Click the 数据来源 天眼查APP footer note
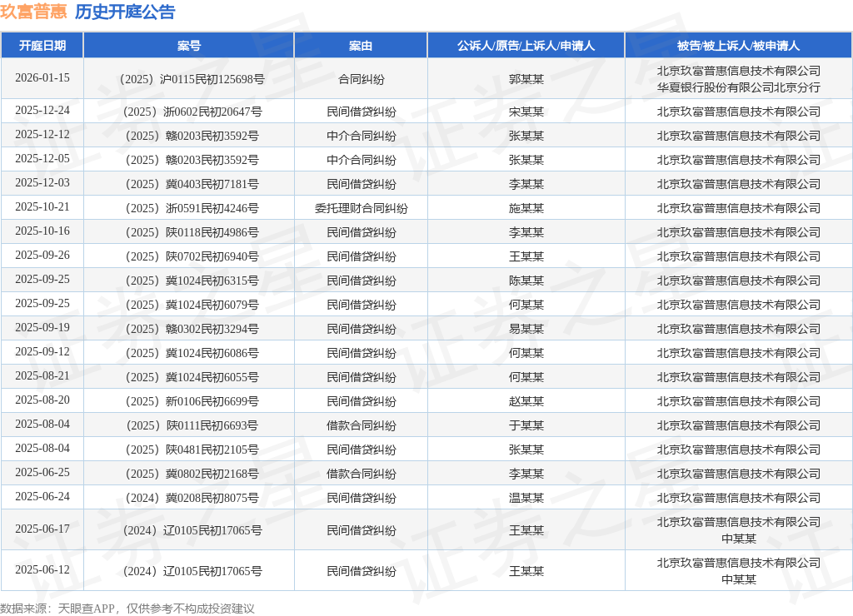The height and width of the screenshot is (616, 853). tap(127, 609)
